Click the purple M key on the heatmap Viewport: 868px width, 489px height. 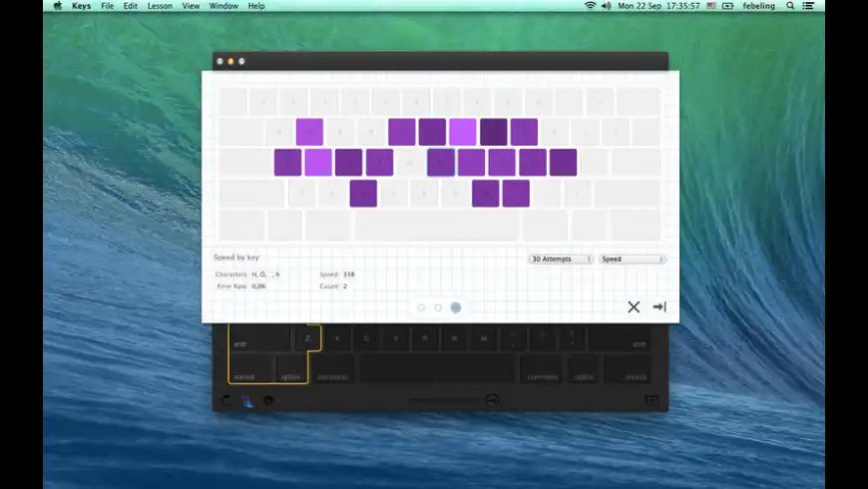516,194
